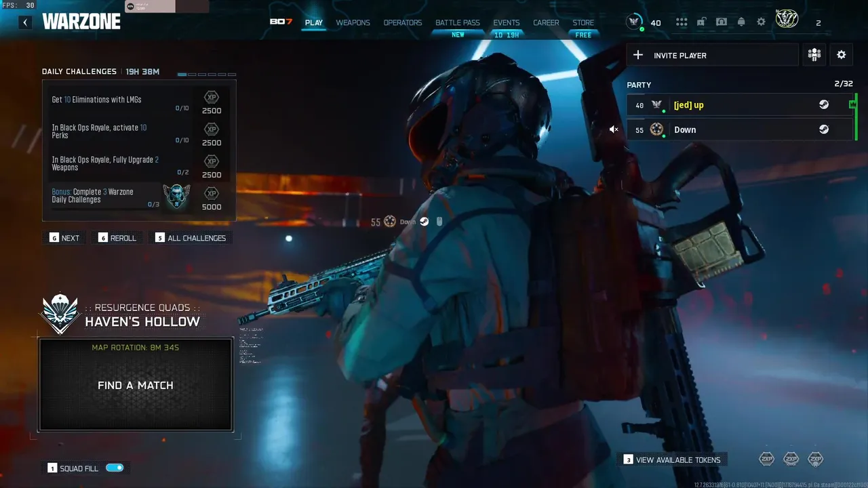
Task: Select the Haven's Hollow mode title
Action: (x=142, y=322)
